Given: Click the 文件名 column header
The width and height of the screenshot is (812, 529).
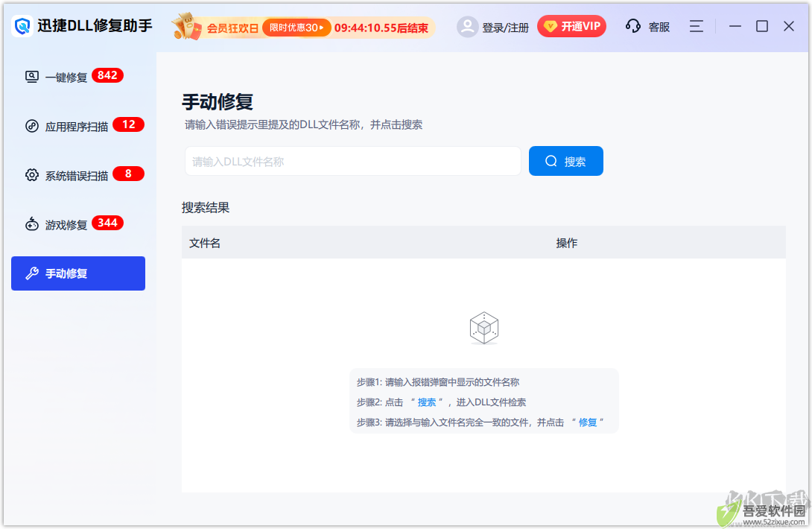Looking at the screenshot, I should [x=205, y=243].
